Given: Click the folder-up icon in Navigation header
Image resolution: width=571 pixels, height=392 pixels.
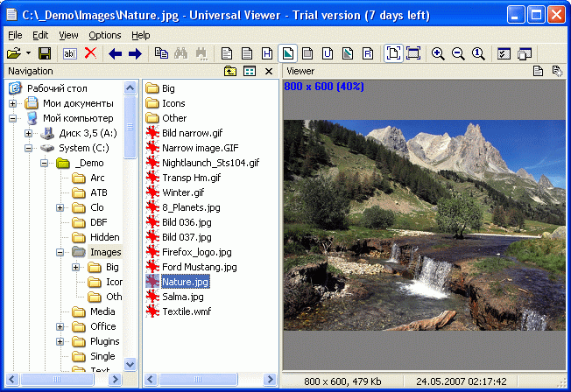Looking at the screenshot, I should pyautogui.click(x=230, y=71).
